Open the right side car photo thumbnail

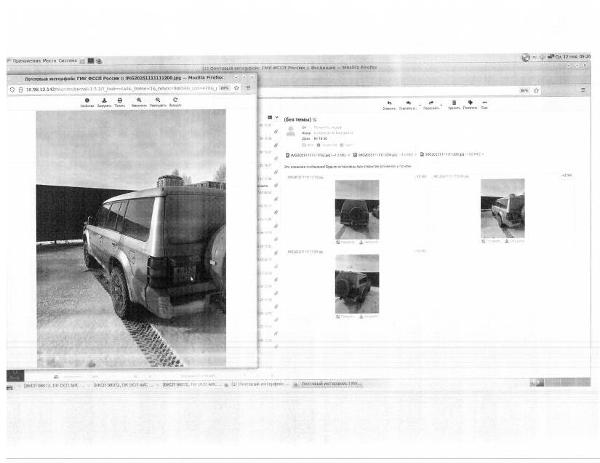(502, 207)
